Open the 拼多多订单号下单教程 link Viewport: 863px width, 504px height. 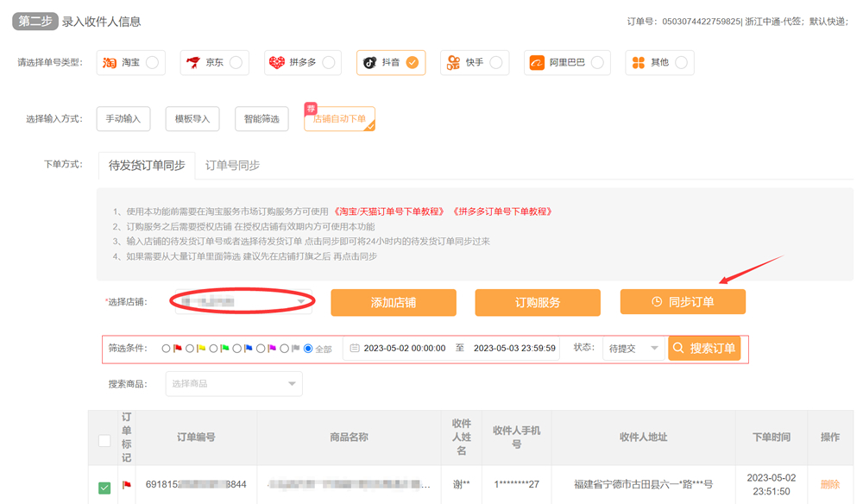pyautogui.click(x=501, y=211)
